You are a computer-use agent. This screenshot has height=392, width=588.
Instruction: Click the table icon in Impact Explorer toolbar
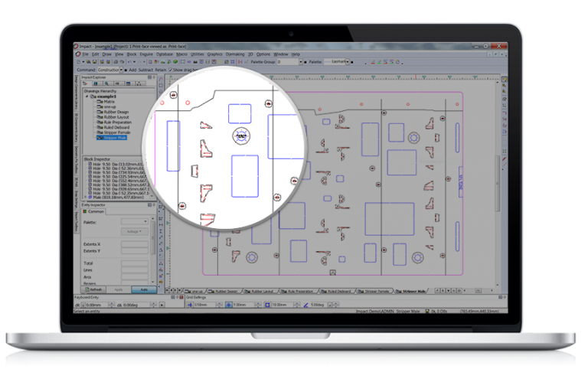tap(129, 83)
